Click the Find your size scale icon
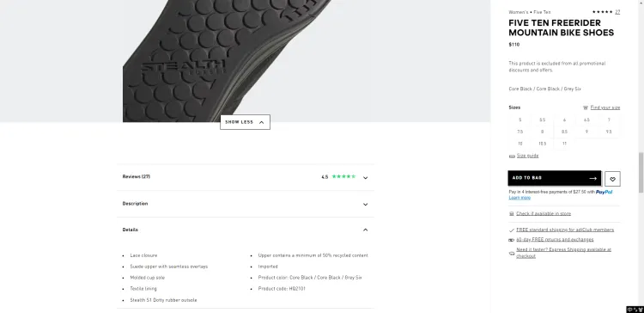Image resolution: width=644 pixels, height=313 pixels. click(586, 107)
